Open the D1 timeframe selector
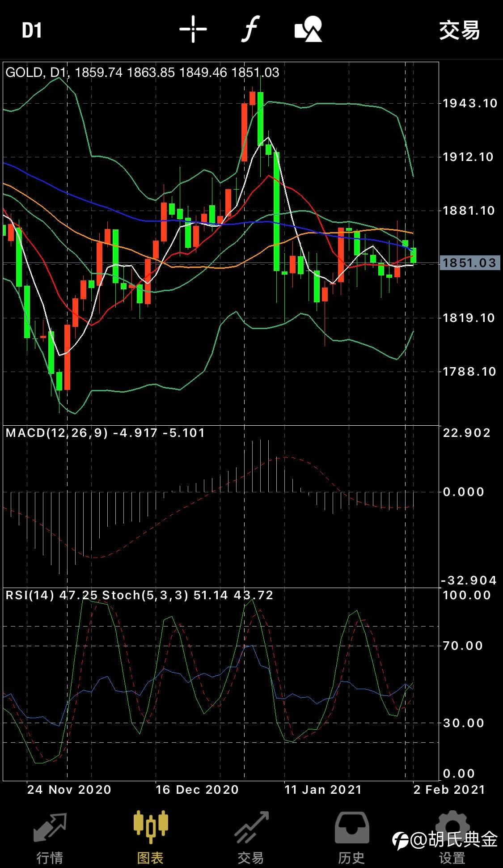This screenshot has width=503, height=868. point(32,30)
